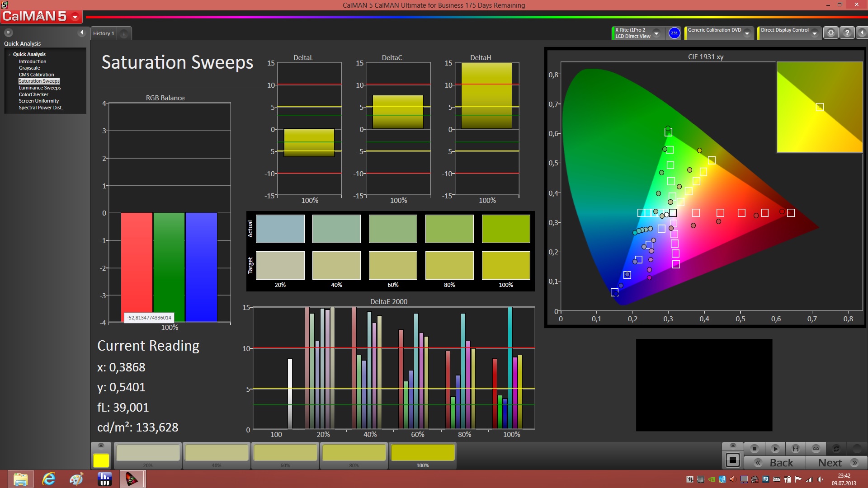Expand the X-Rite i1Pro 2 meter dropdown
This screenshot has height=488, width=868.
coord(656,33)
